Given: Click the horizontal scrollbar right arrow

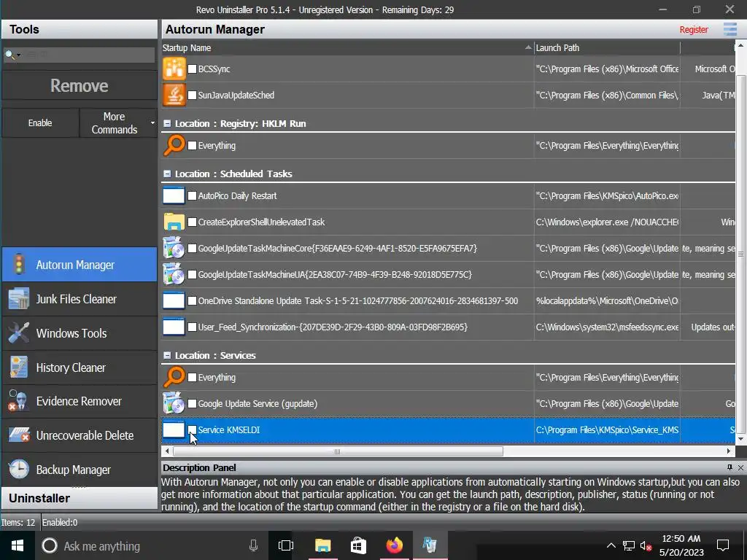Looking at the screenshot, I should pos(729,451).
